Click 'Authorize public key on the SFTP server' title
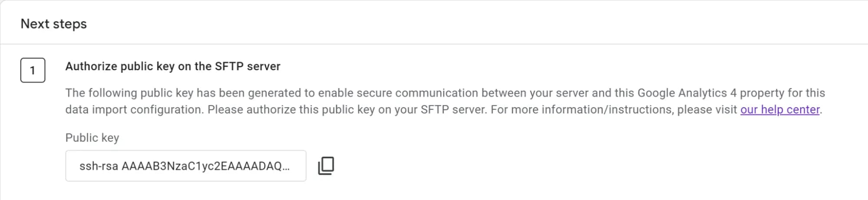 pos(173,66)
